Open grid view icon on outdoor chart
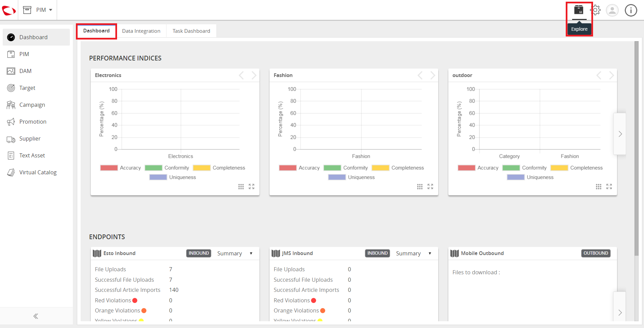Image resolution: width=644 pixels, height=328 pixels. tap(598, 186)
